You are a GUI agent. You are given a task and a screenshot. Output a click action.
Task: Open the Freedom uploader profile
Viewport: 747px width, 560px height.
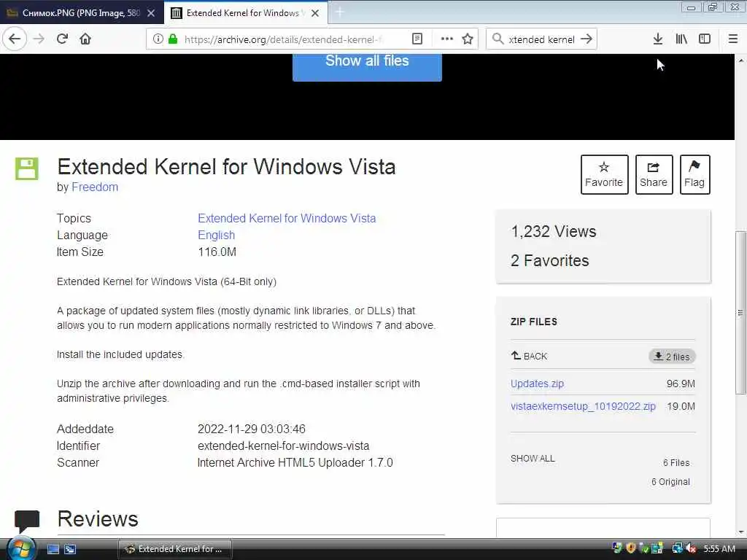coord(95,187)
